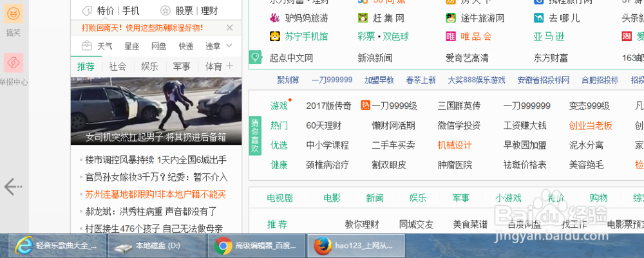The image size is (644, 258).
Task: Click the 违章 tool link
Action: [x=213, y=46]
